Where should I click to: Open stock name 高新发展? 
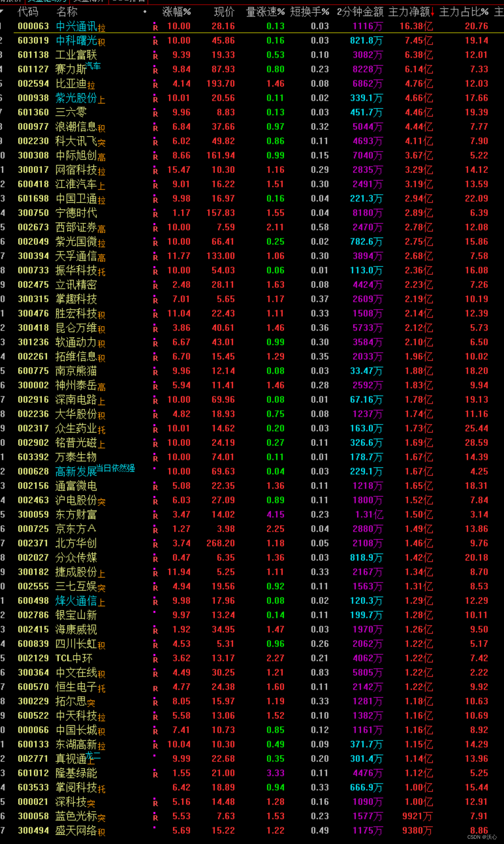76,471
